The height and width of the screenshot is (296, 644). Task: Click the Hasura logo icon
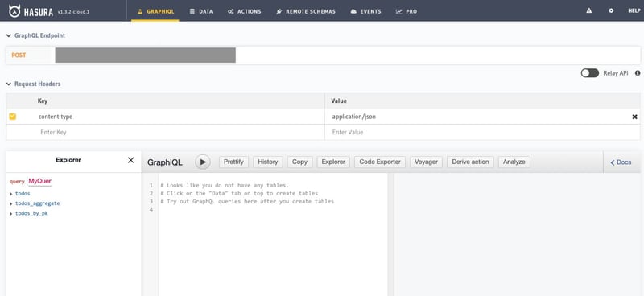[x=14, y=11]
